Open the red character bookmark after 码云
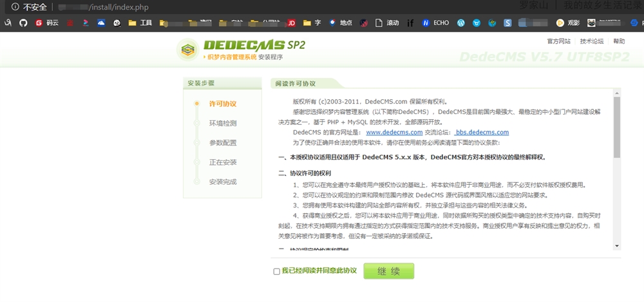Viewport: 644px width, 302px height. [x=70, y=23]
